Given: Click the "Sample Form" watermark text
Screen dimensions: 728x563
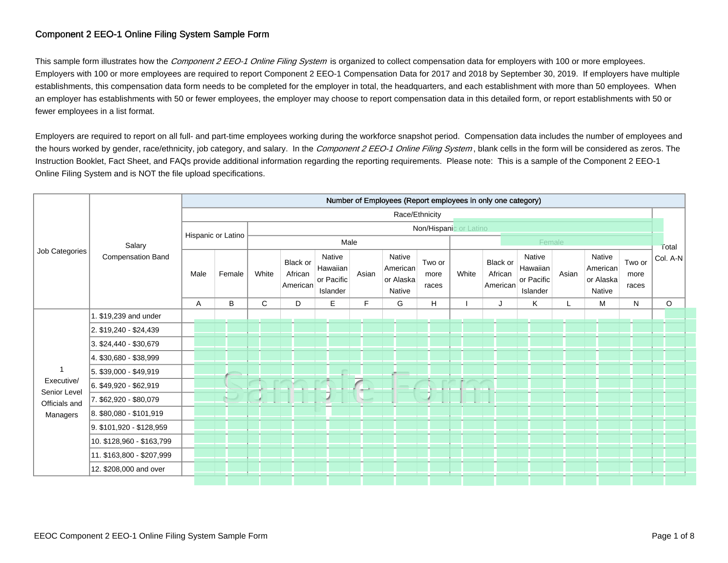Looking at the screenshot, I should tap(358, 389).
